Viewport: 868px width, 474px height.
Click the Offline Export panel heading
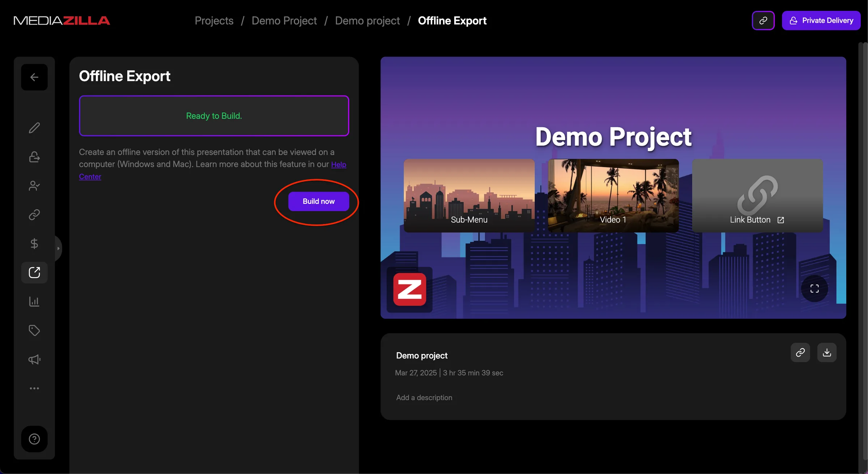(124, 76)
